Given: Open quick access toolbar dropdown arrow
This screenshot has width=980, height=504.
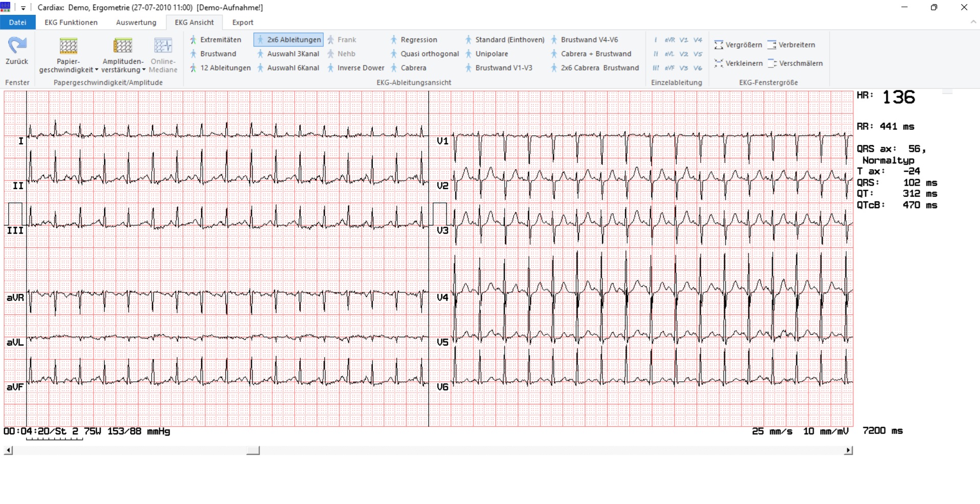Looking at the screenshot, I should 23,8.
